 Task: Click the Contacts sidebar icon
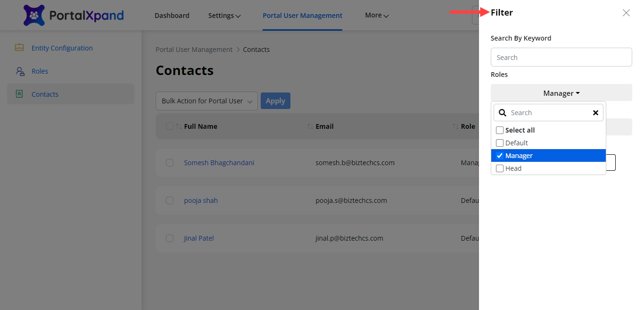pyautogui.click(x=19, y=94)
